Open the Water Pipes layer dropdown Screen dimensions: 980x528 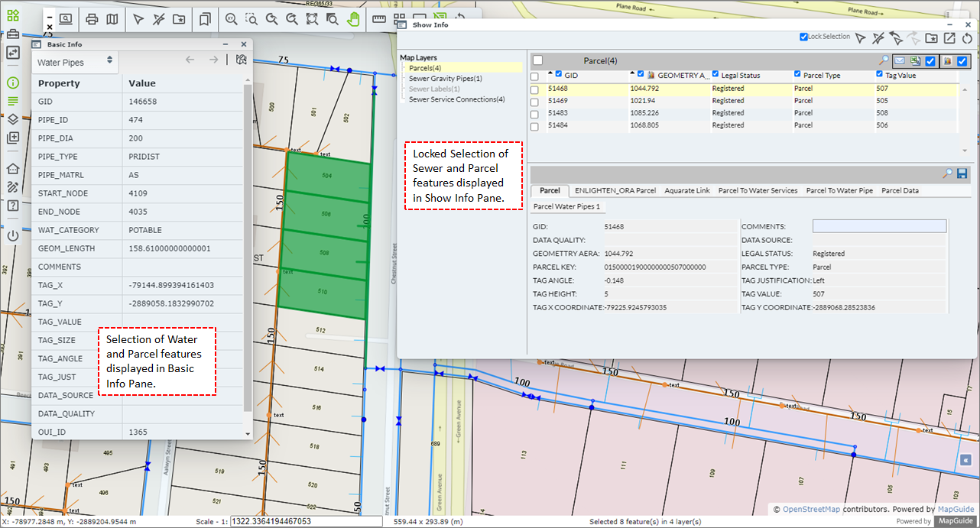[x=75, y=62]
